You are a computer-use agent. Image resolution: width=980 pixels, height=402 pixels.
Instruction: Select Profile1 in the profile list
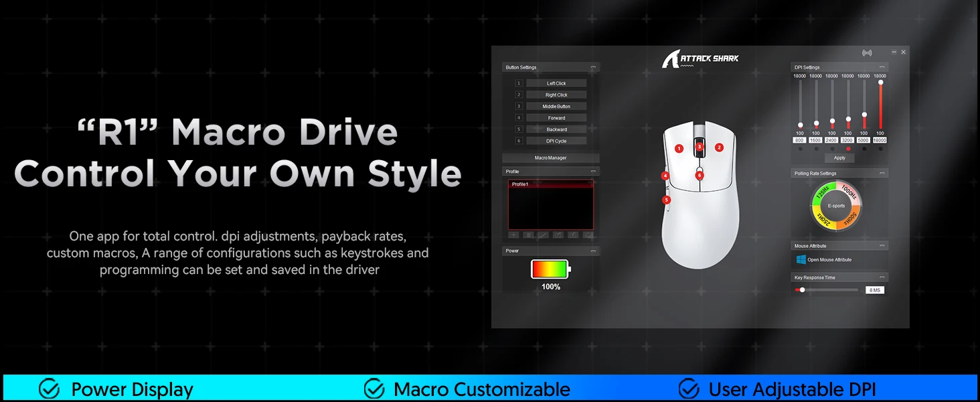(x=550, y=184)
